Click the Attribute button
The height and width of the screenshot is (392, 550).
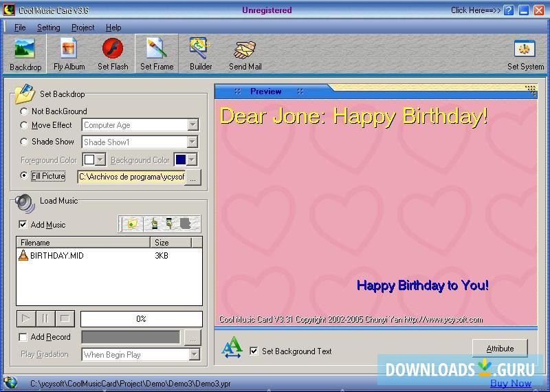(x=500, y=349)
